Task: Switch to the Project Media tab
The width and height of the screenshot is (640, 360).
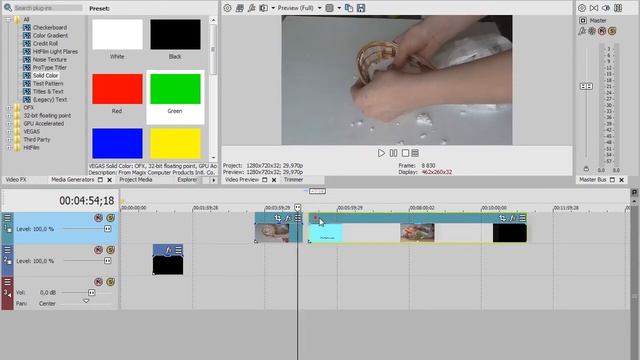Action: point(136,180)
